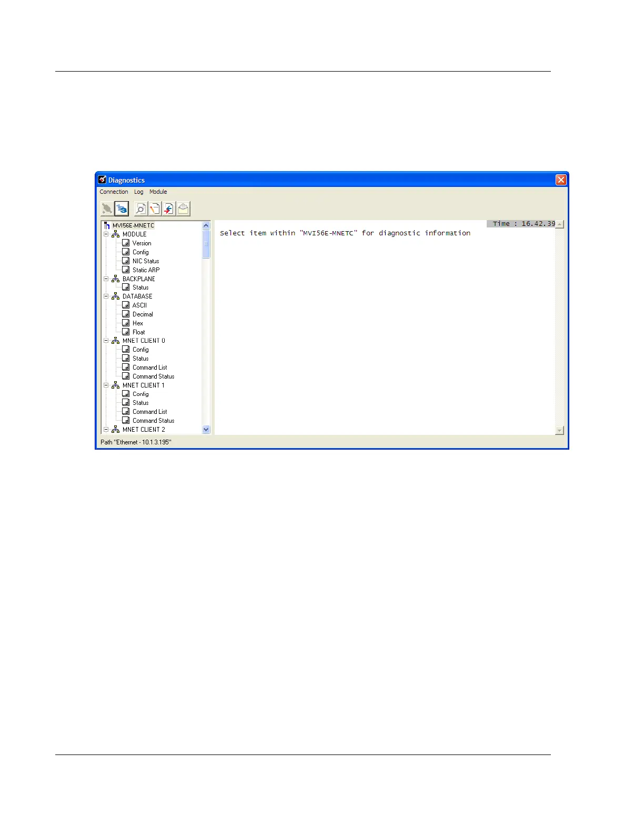Click the tree panel scrollbar thumb

coord(206,244)
